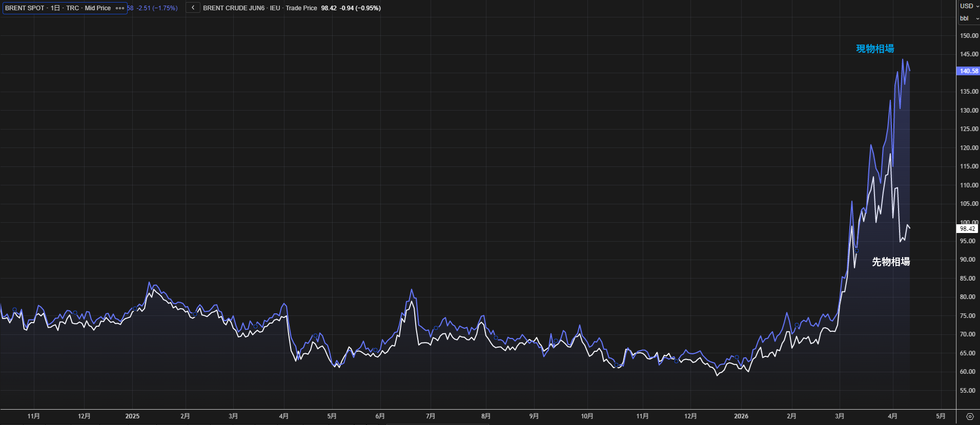Click the 55.00 label on the price axis
The height and width of the screenshot is (425, 980).
(968, 391)
